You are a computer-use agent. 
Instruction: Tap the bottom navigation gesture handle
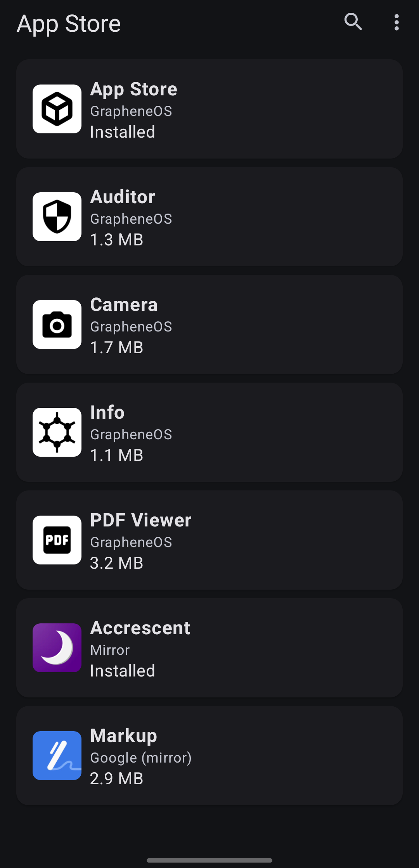(x=209, y=860)
